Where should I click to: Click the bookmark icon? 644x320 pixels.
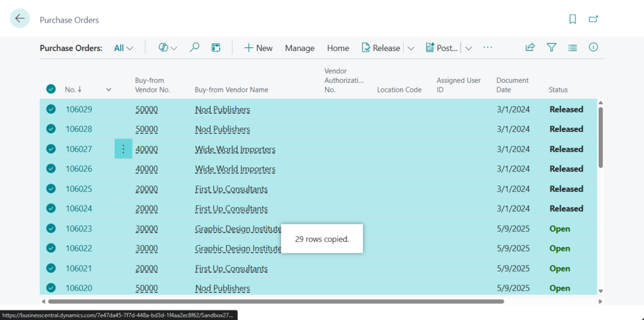572,19
